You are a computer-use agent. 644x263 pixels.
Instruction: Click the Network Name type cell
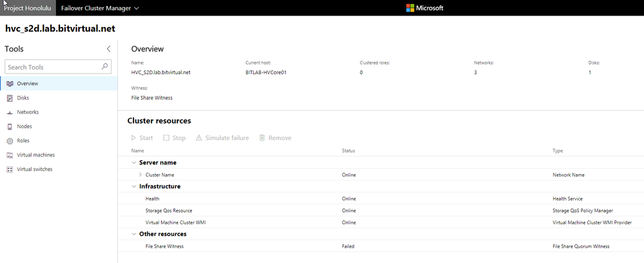pyautogui.click(x=569, y=175)
